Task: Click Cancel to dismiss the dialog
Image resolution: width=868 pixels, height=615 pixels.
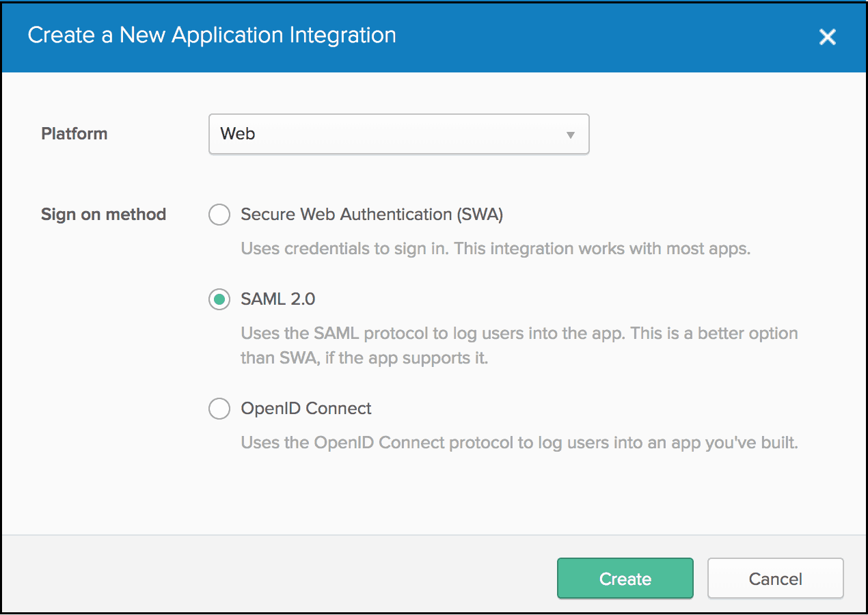Action: [775, 578]
